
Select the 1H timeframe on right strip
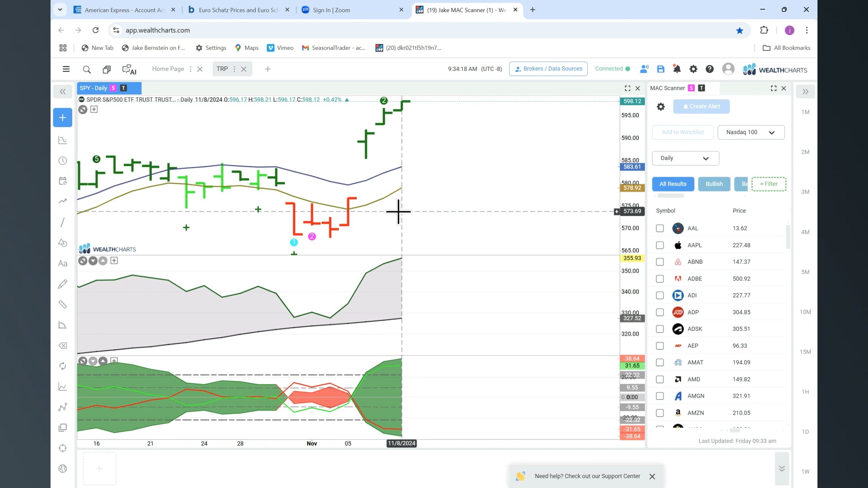(805, 392)
